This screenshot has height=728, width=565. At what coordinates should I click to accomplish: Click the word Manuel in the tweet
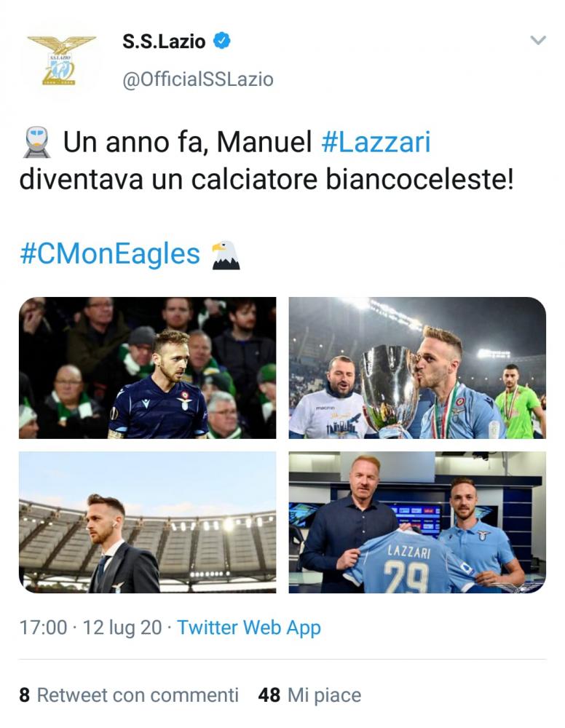[x=264, y=142]
